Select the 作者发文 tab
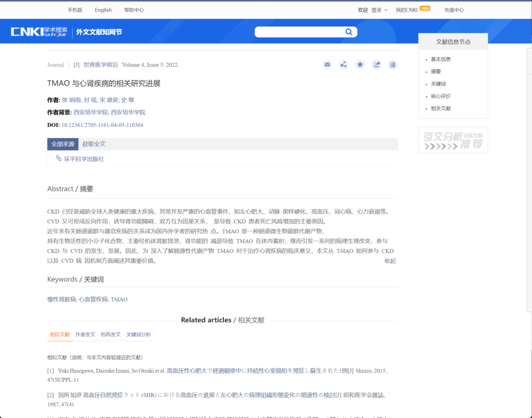532x418 pixels. (85, 334)
